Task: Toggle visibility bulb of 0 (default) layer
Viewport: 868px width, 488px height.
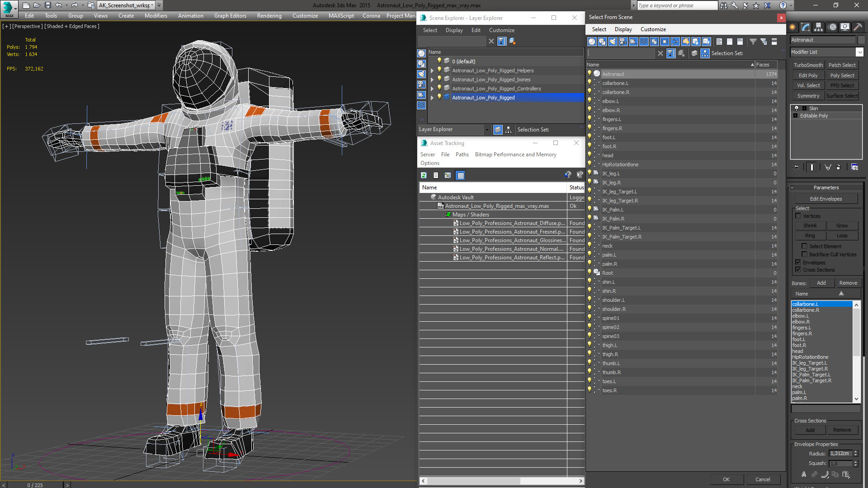Action: click(439, 61)
